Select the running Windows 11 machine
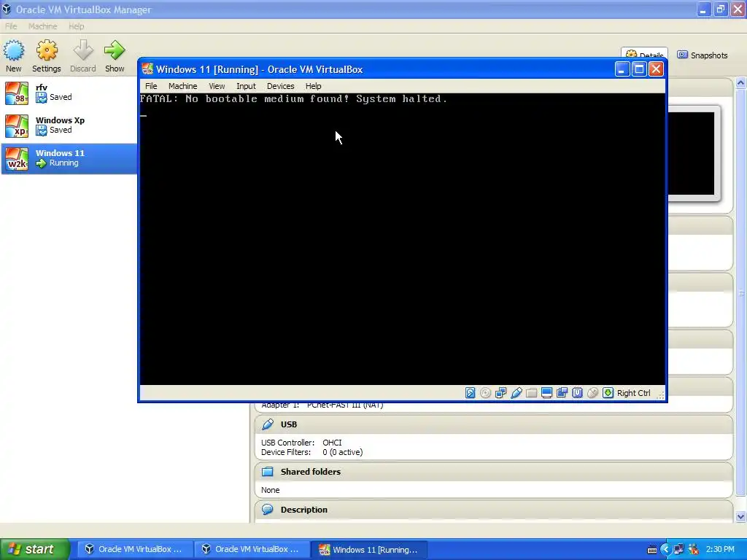This screenshot has width=747, height=560. [69, 158]
